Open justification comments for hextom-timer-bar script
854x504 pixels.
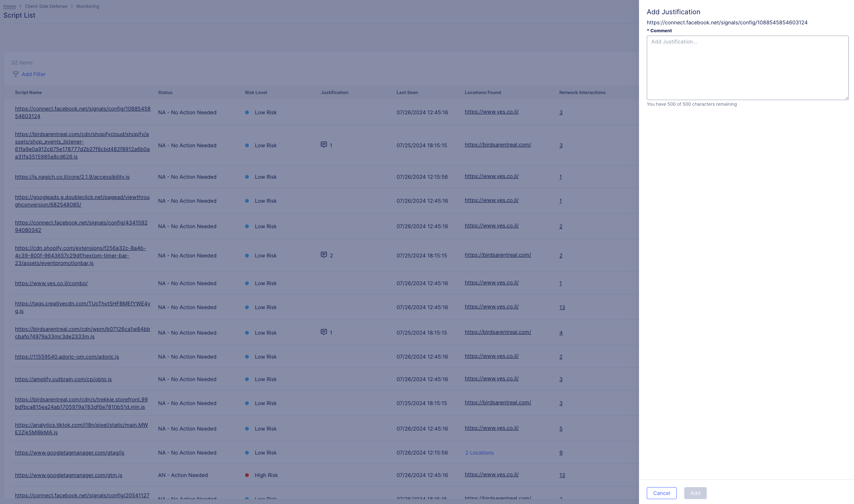pos(324,255)
